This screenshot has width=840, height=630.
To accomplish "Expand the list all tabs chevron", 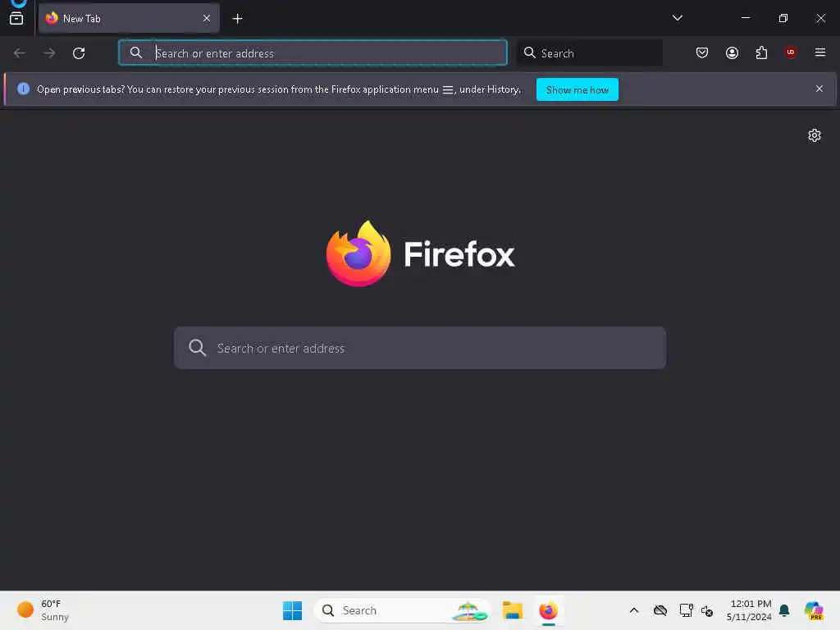I will [677, 18].
